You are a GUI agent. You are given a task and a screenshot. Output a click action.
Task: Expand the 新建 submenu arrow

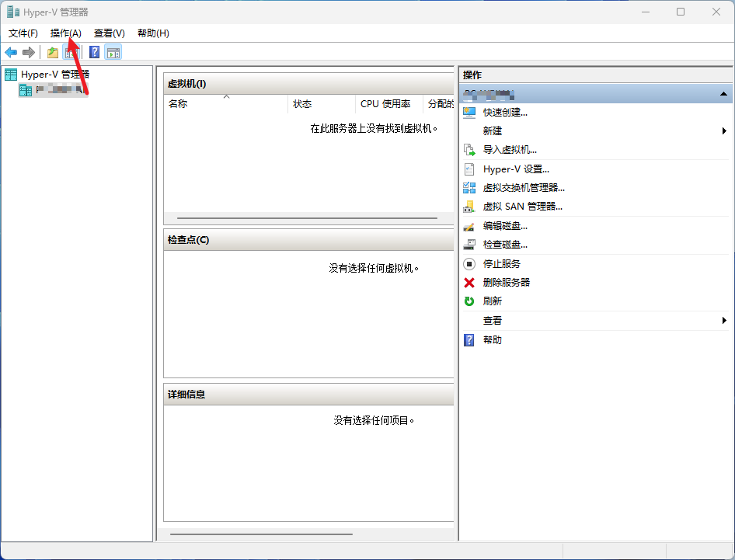click(725, 130)
